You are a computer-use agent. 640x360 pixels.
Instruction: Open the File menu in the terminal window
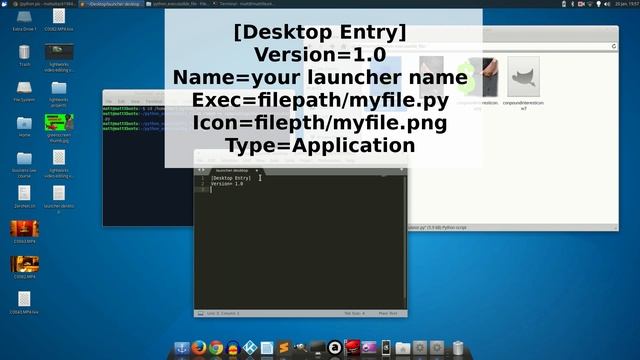(x=109, y=101)
